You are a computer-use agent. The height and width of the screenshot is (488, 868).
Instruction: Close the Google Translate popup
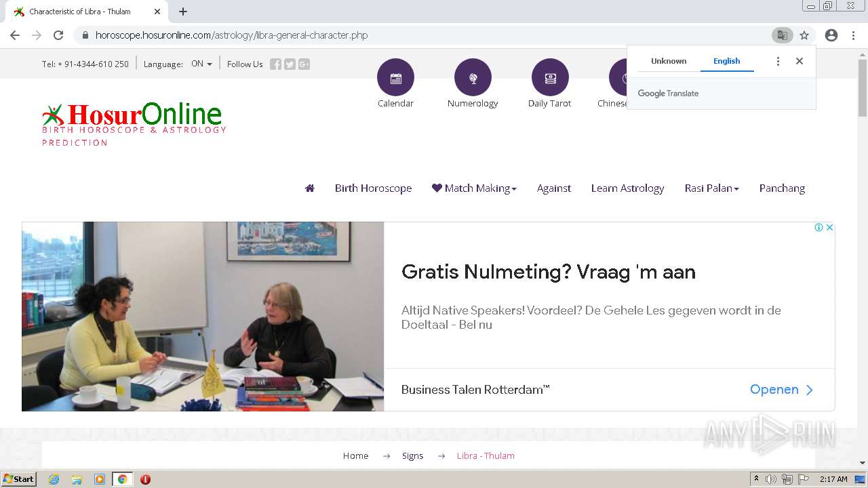point(800,61)
